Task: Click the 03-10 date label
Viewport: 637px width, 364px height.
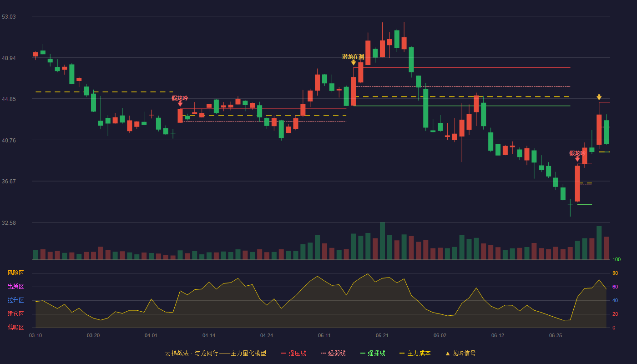Action: coord(35,335)
